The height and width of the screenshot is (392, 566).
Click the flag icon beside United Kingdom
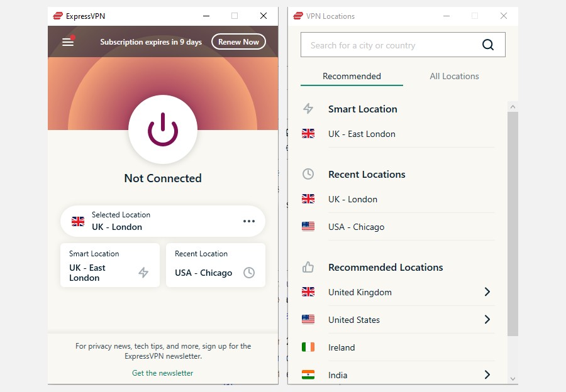308,291
